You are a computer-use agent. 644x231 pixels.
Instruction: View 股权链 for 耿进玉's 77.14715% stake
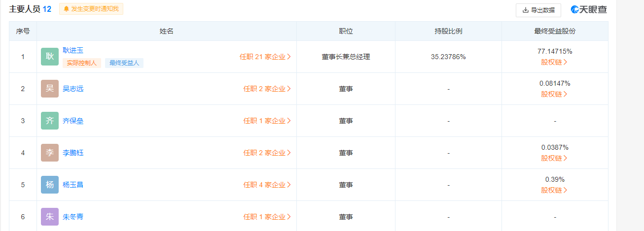[554, 62]
